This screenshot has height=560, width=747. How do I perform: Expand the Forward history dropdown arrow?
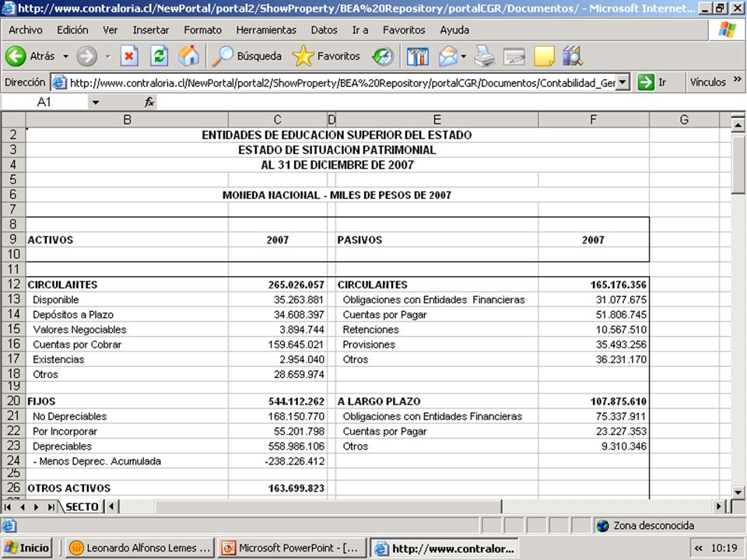pyautogui.click(x=107, y=56)
